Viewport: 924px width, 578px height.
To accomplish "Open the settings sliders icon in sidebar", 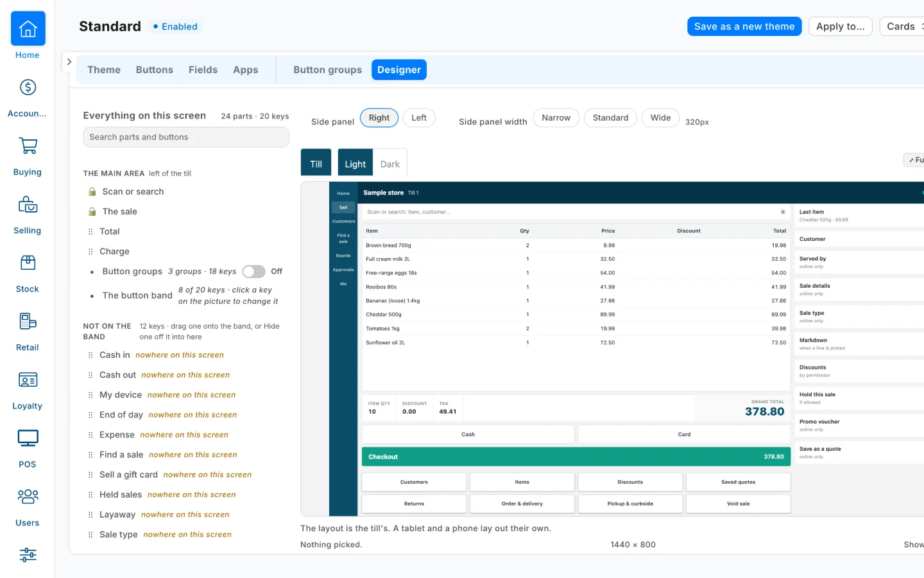I will [x=28, y=555].
